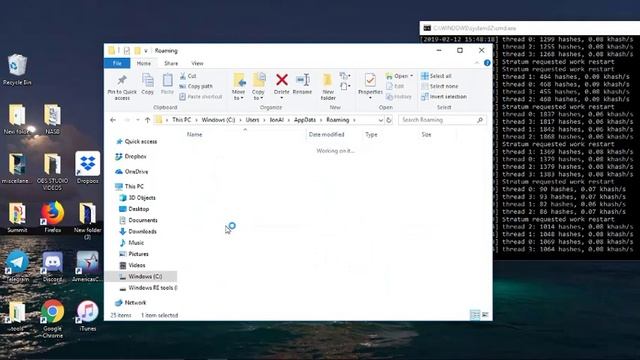Click Users in the address bar
The width and height of the screenshot is (640, 360).
pos(252,120)
